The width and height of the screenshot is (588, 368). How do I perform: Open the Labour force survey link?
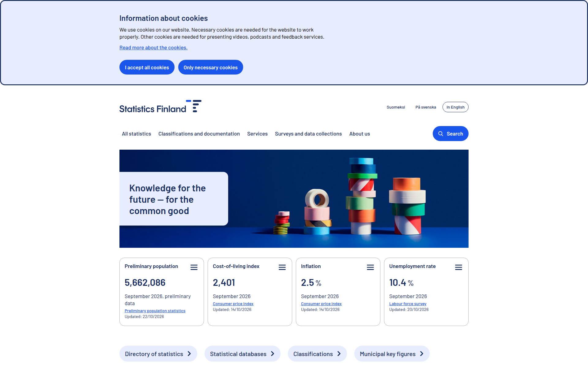pos(408,304)
